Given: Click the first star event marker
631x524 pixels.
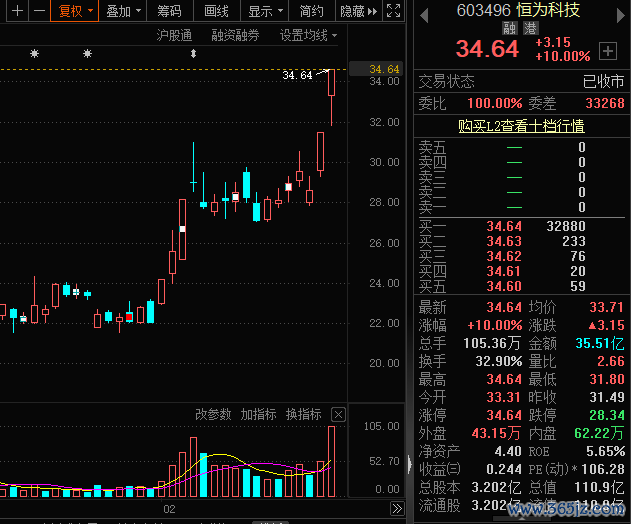Looking at the screenshot, I should [x=35, y=53].
